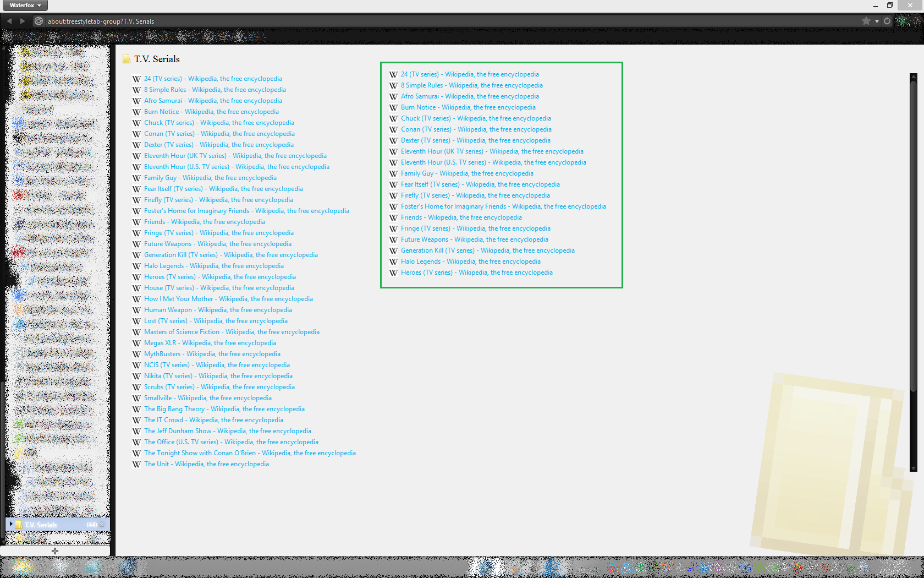The height and width of the screenshot is (578, 924).
Task: Open the Megas XLR Wikipedia link
Action: pyautogui.click(x=210, y=343)
